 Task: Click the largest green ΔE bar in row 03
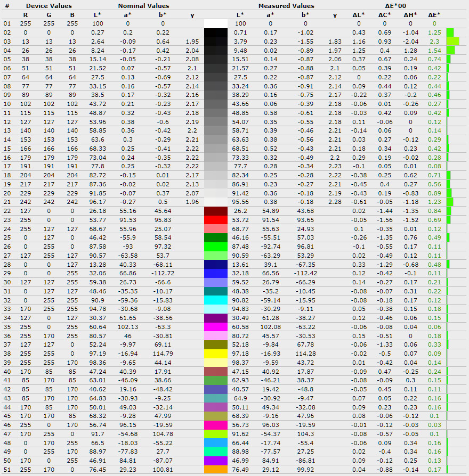tap(452, 42)
